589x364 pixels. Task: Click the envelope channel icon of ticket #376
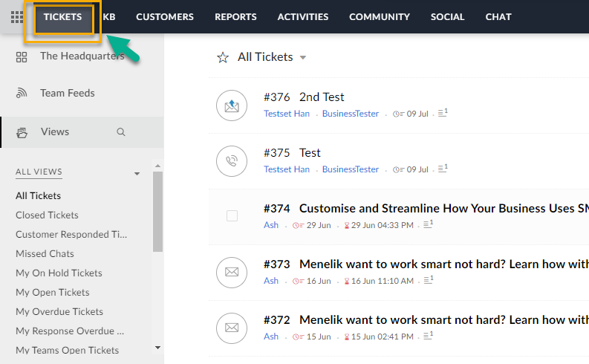tap(232, 105)
